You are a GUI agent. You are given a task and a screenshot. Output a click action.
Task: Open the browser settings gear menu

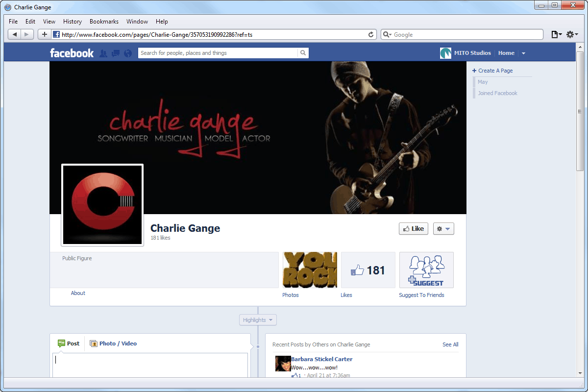(x=572, y=34)
